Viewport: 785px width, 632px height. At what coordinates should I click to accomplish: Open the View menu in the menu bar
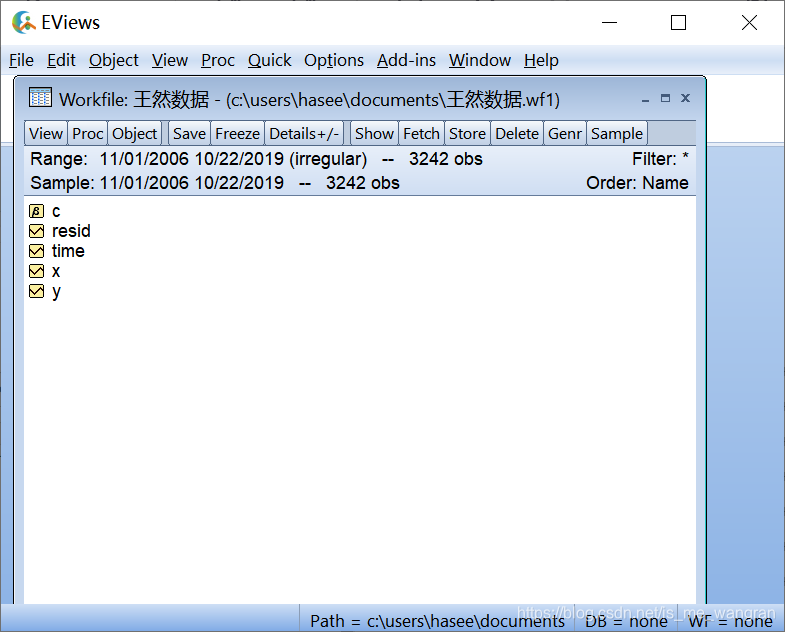pos(170,60)
